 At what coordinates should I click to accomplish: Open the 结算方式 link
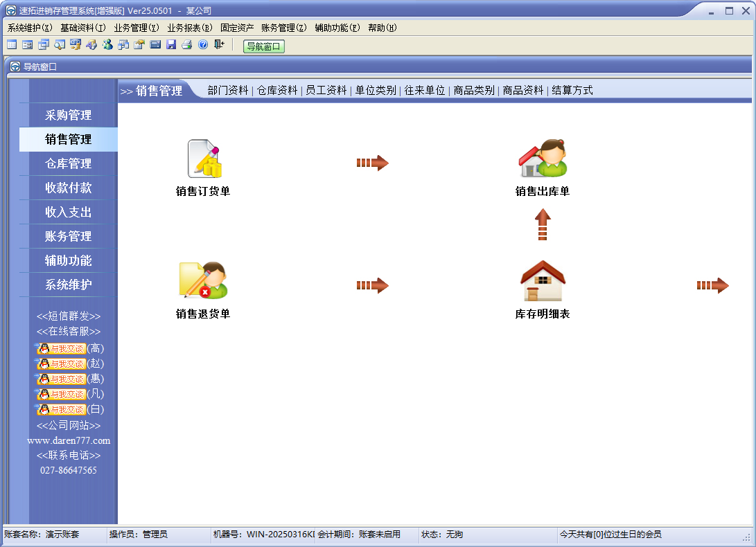click(x=572, y=90)
